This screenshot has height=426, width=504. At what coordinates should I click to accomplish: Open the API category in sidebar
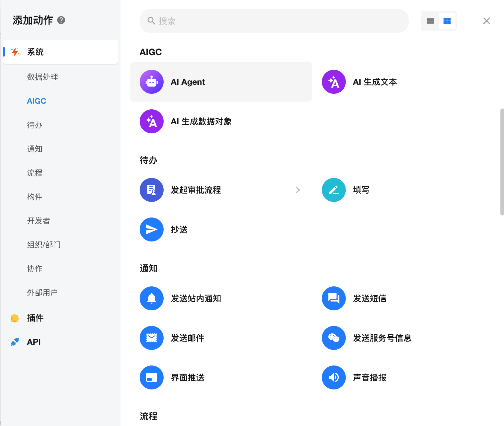coord(34,342)
